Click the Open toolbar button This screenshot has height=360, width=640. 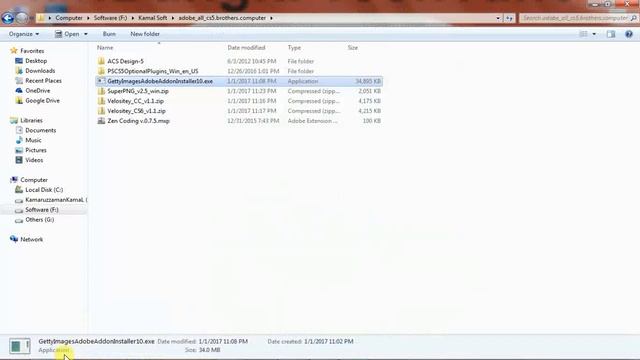point(67,34)
